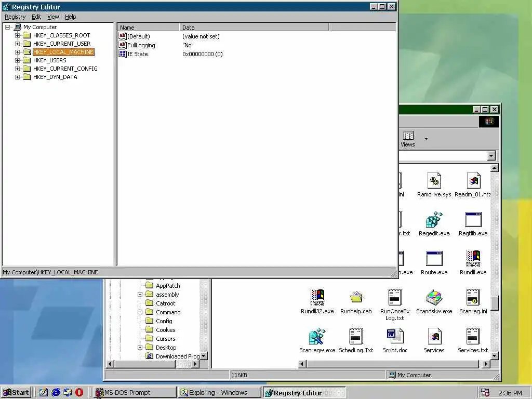Expand the assembly folder in Explorer tree

pyautogui.click(x=140, y=295)
